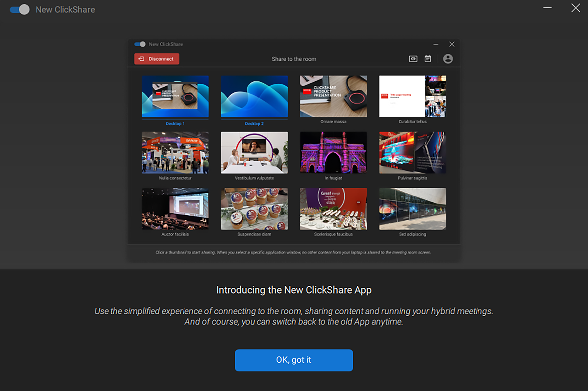
Task: Share the Suspendisse diam cupcakes thumbnail
Action: click(x=255, y=209)
